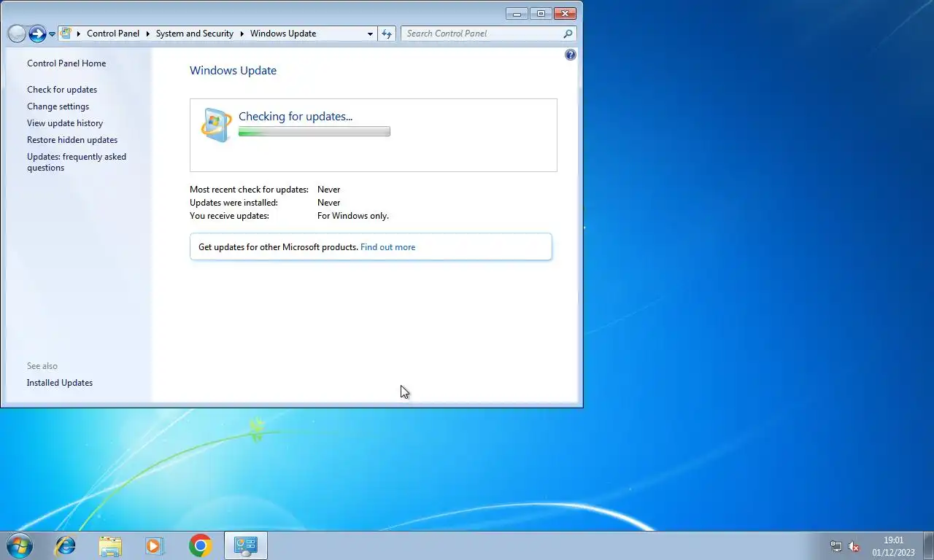The image size is (934, 560).
Task: Click the Control Panel taskbar button
Action: point(246,545)
